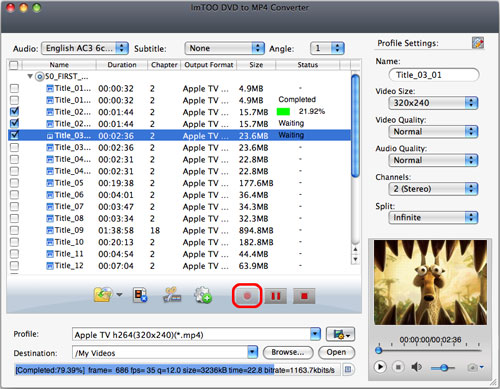Check the Title_05 checkbox
The width and height of the screenshot is (500, 389).
pos(14,183)
